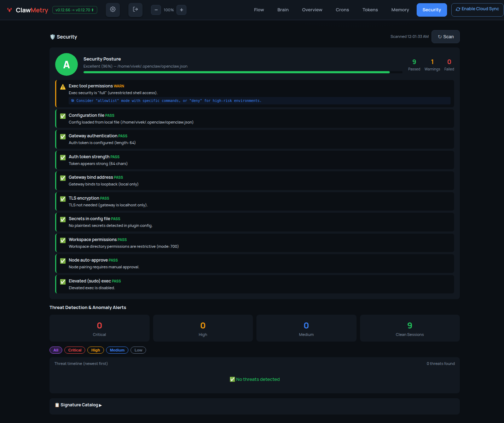Expand the Signature Catalog section
Viewport: 504px width, 423px height.
[x=79, y=405]
